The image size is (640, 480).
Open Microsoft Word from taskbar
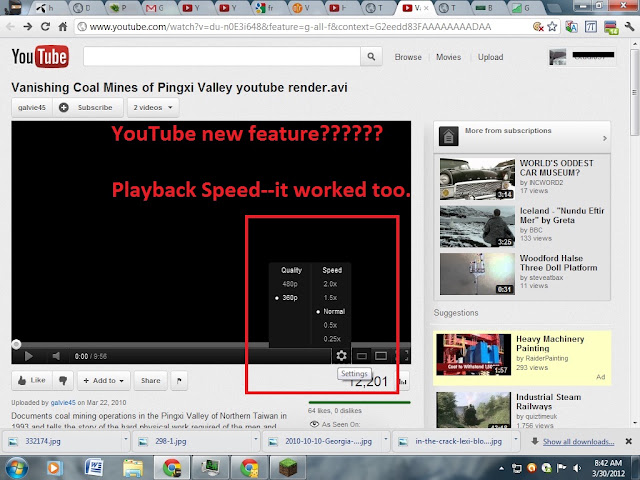93,468
